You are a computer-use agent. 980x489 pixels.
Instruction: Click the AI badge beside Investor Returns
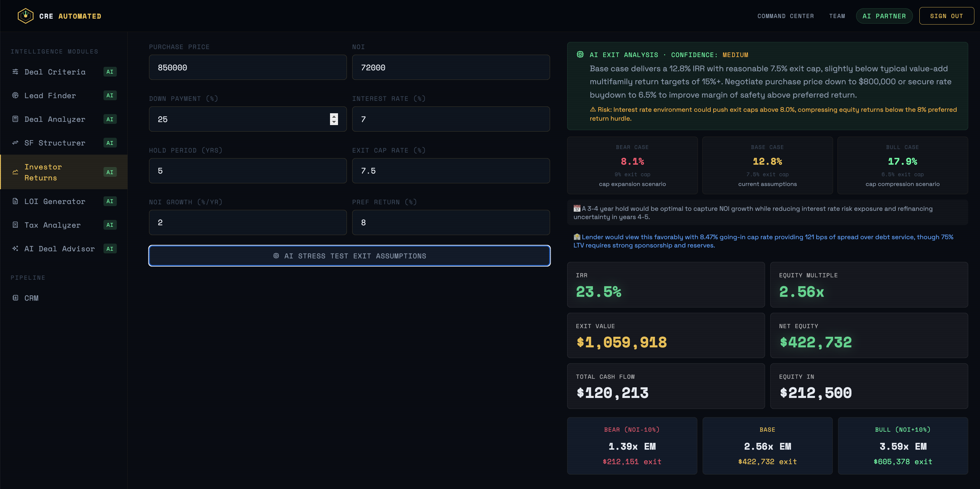110,172
